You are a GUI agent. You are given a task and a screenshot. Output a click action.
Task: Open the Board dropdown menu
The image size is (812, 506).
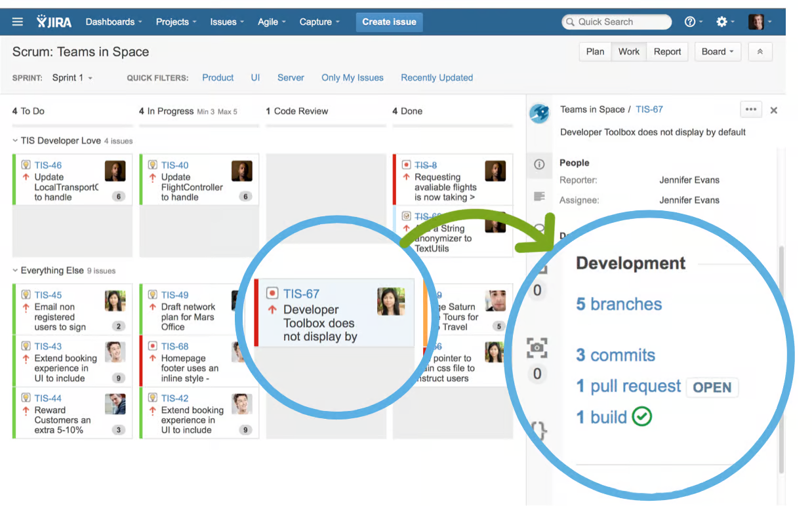pos(718,51)
